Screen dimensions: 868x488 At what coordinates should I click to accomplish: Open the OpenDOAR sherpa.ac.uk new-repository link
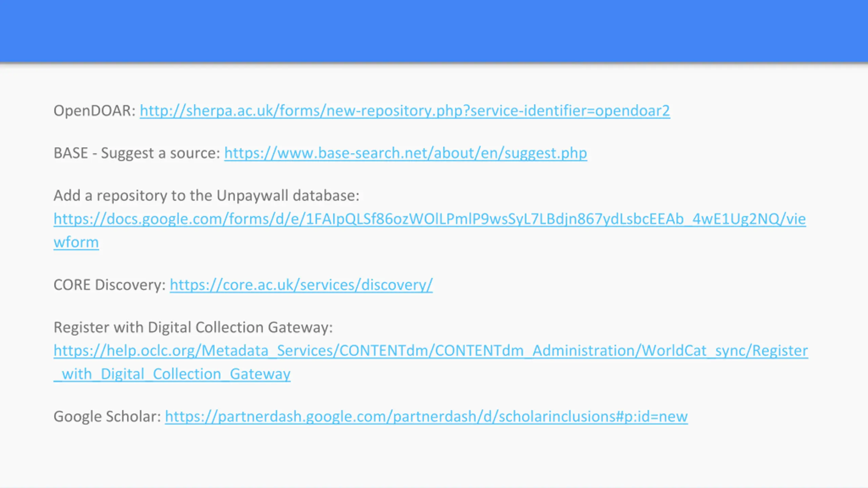pyautogui.click(x=405, y=111)
